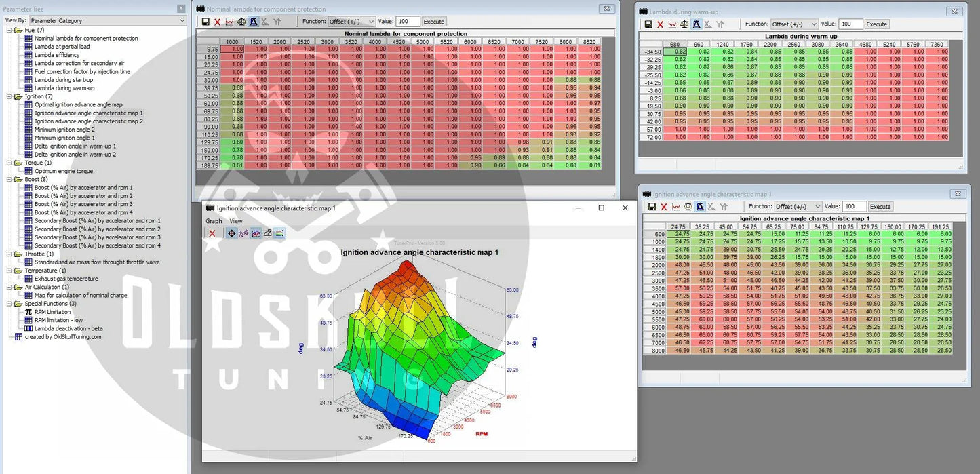Click the balance scale compare icon in Ignition map 1 table toolbar
This screenshot has width=980, height=474.
click(x=688, y=207)
